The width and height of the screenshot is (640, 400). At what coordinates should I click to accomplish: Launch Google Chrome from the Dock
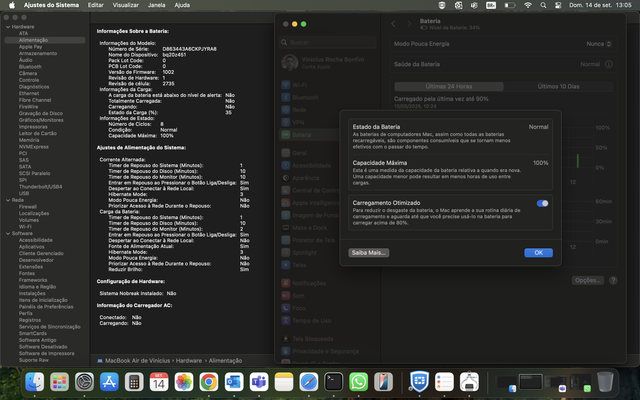pos(209,382)
